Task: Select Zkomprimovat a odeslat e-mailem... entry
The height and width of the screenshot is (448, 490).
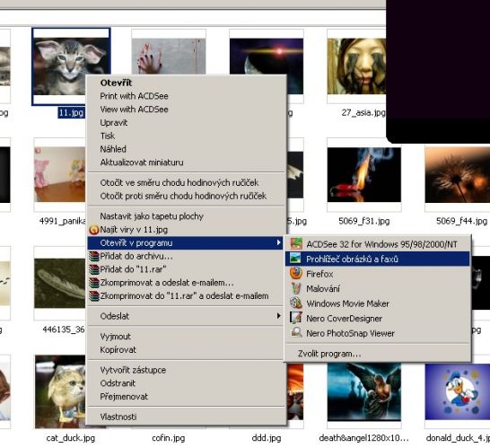Action: tap(167, 283)
